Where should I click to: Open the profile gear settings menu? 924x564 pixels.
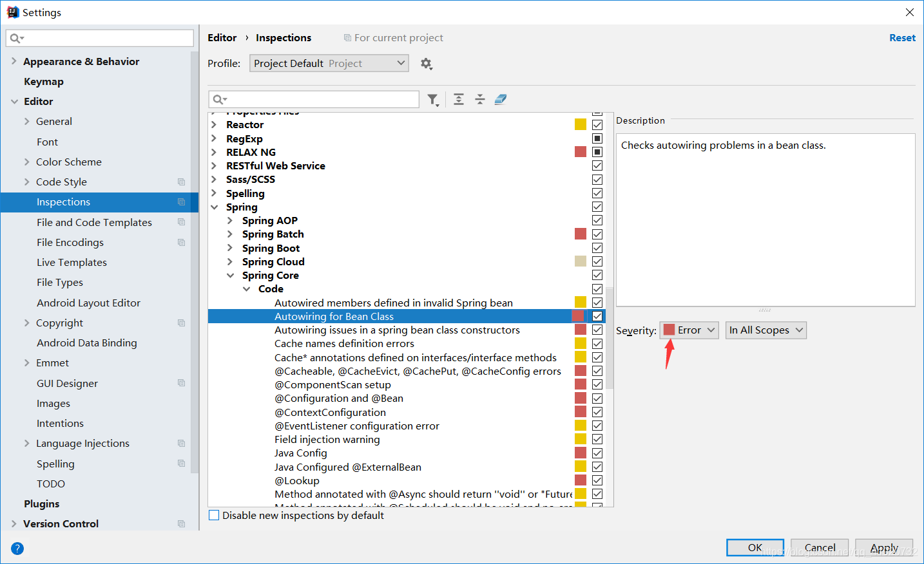[x=426, y=63]
